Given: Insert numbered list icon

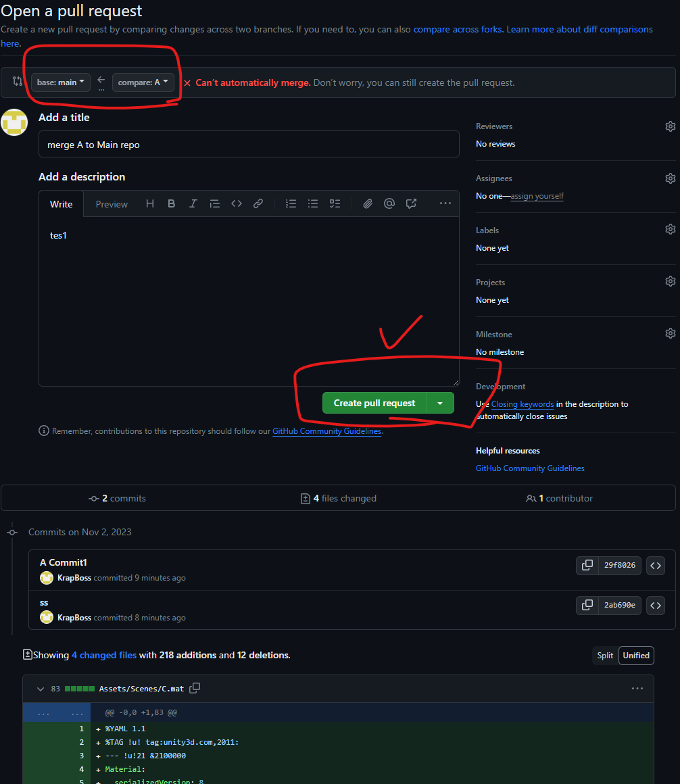Looking at the screenshot, I should pos(291,203).
